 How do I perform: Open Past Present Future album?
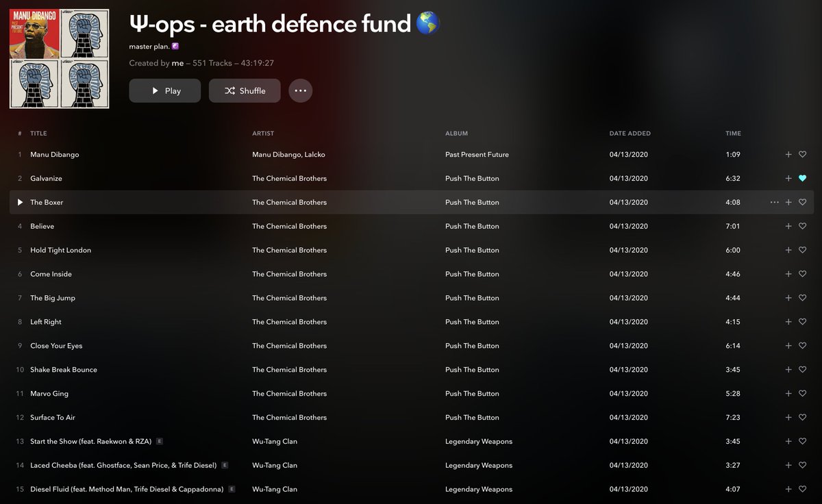[x=477, y=155]
